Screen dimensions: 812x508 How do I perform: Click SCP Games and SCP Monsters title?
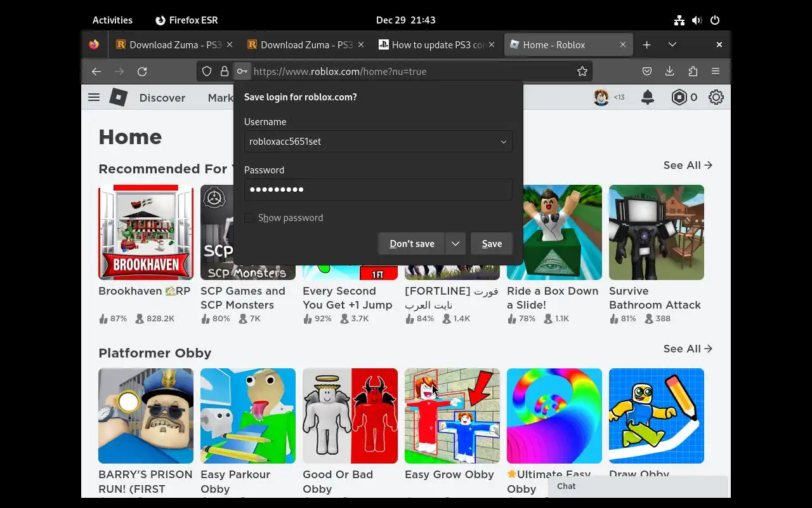point(243,298)
